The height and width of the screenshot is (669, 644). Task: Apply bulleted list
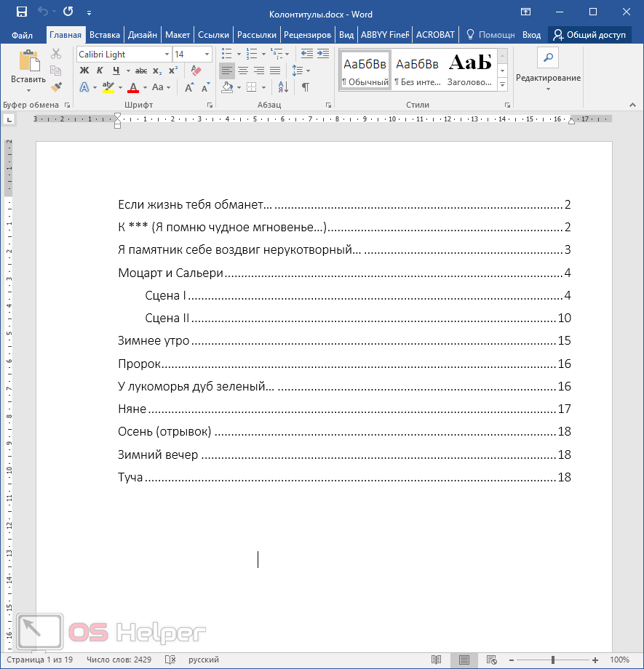(227, 54)
